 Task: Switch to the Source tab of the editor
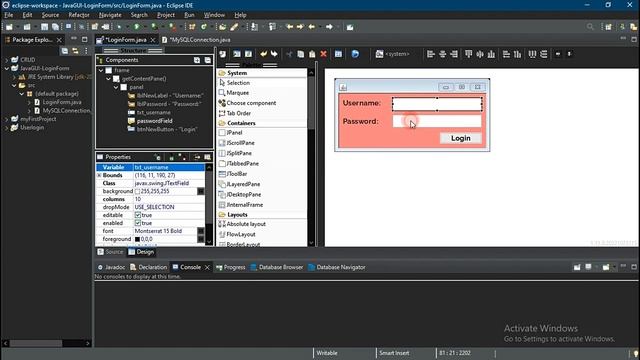(x=111, y=252)
